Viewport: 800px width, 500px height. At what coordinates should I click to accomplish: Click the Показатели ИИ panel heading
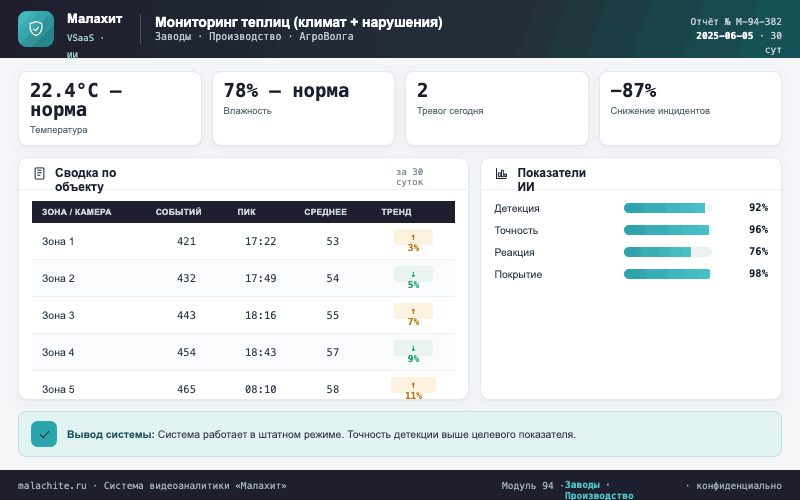point(552,180)
